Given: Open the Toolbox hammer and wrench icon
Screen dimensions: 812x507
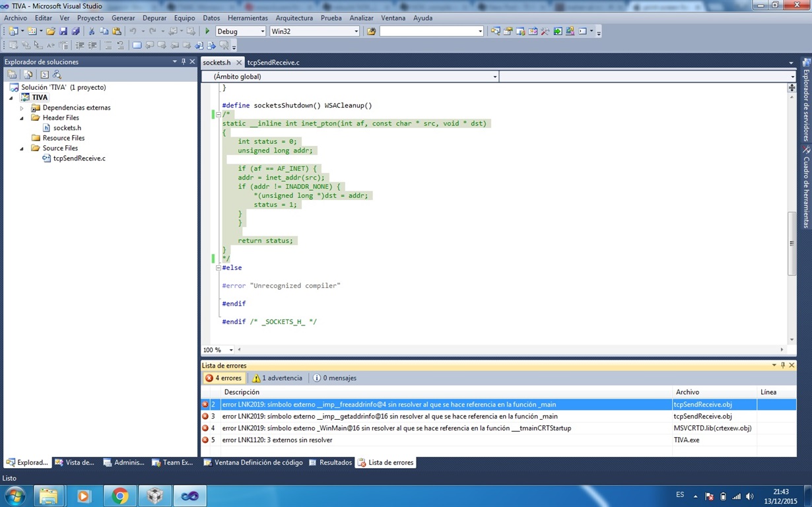Looking at the screenshot, I should [x=545, y=31].
